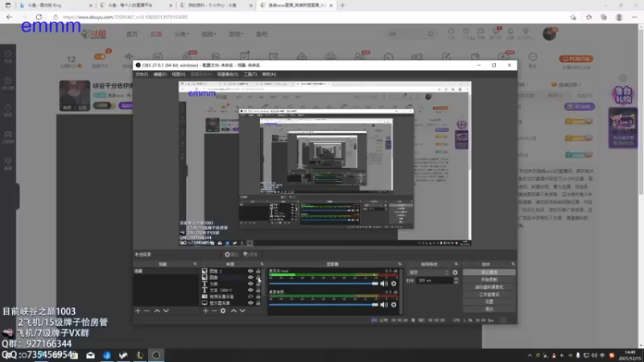Open filters for the selected OBS source
Image resolution: width=644 pixels, height=362 pixels.
click(250, 254)
